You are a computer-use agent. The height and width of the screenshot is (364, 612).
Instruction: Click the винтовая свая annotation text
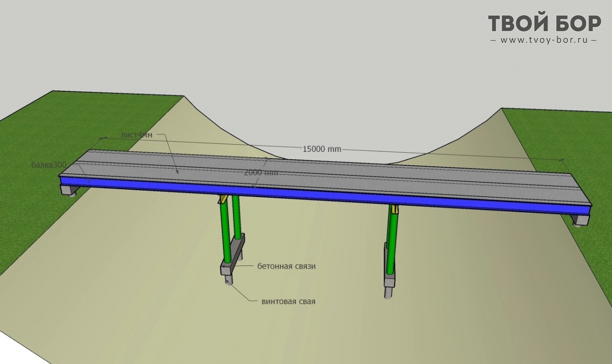[x=288, y=301]
